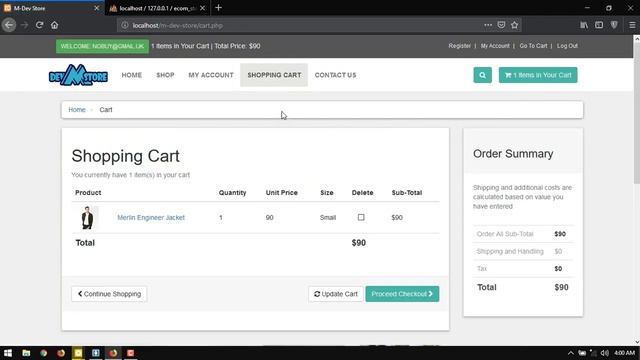Screen dimensions: 640x360
Task: Click the teal search magnifier button
Action: [482, 75]
